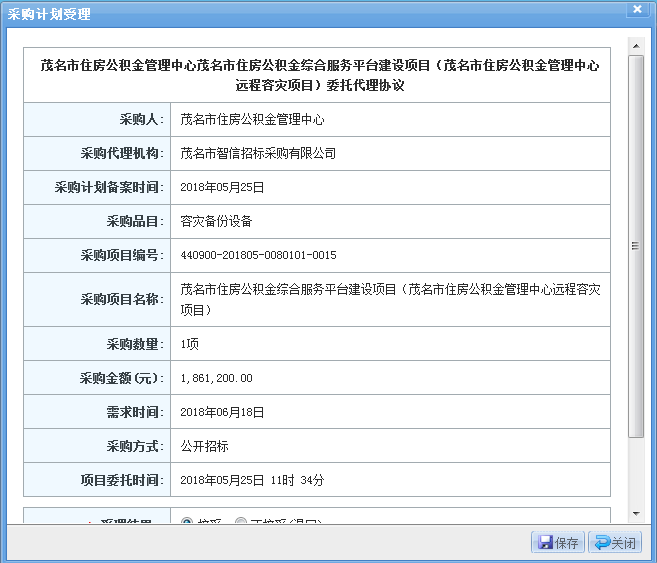Click the 项目委托时间 value with 11时 34分
Viewport: 657px width, 563px height.
(252, 480)
